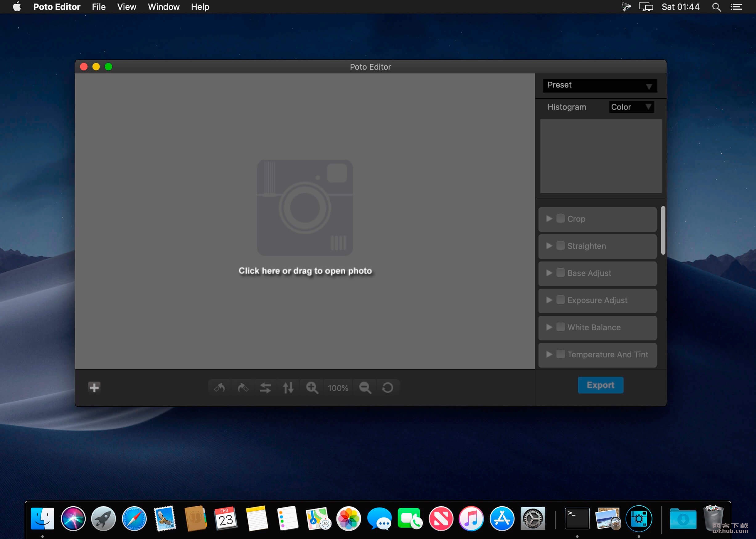Open Spotlight search in menu bar
This screenshot has width=756, height=539.
[x=716, y=7]
